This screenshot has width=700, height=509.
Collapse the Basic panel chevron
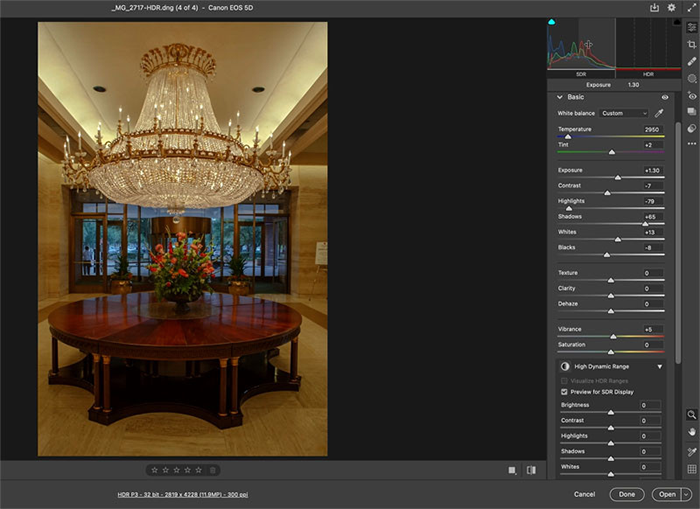pyautogui.click(x=560, y=97)
